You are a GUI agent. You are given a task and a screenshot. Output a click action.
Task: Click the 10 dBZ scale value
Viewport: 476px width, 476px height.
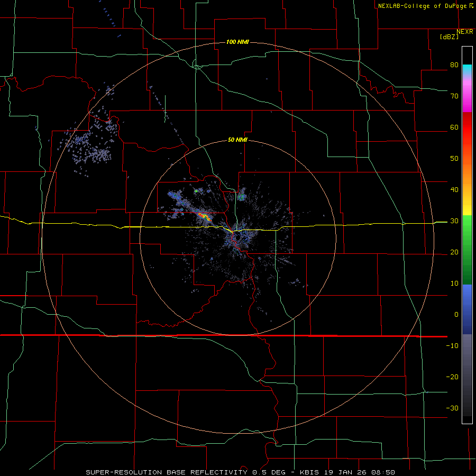click(454, 283)
